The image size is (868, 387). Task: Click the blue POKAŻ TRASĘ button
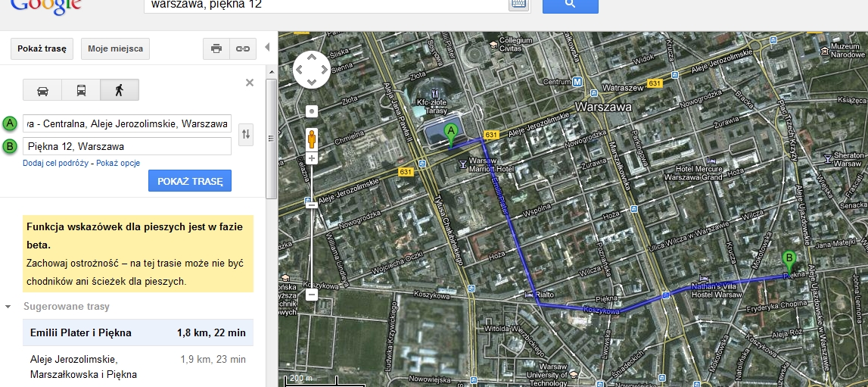point(190,181)
